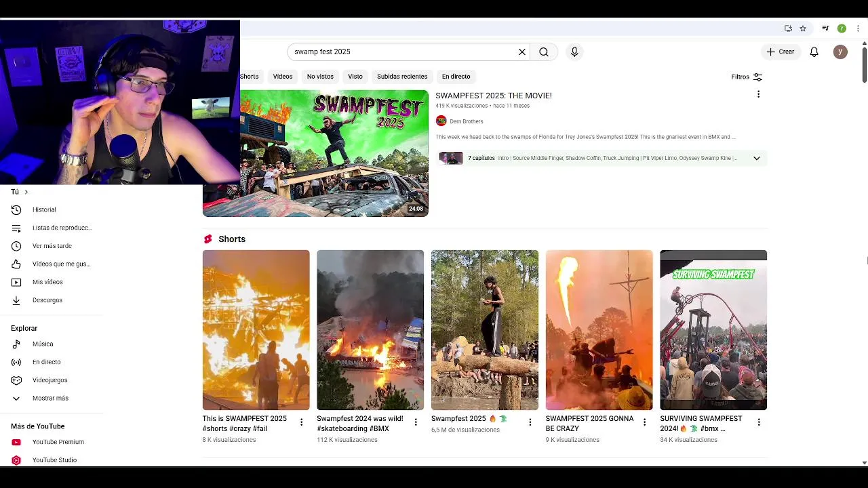Open options for 'SURVIVING SWAMPFEST 2024' short
The height and width of the screenshot is (488, 868).
(x=759, y=422)
